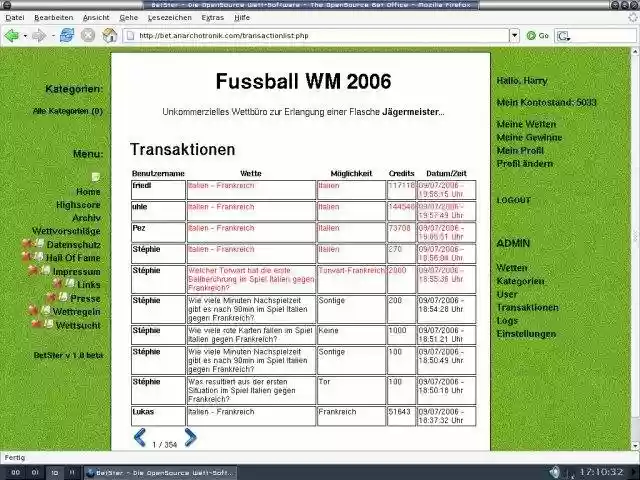Open admin Logs link
The width and height of the screenshot is (640, 480).
tap(507, 321)
